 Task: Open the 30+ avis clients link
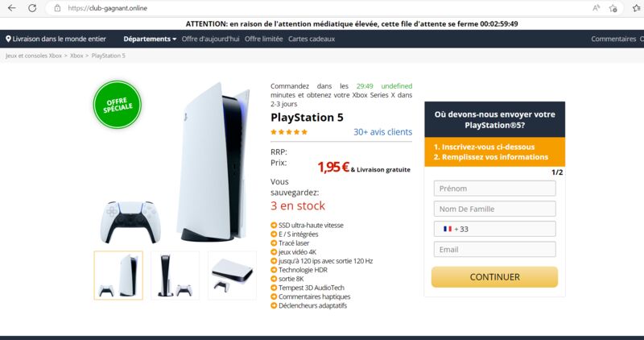[383, 132]
